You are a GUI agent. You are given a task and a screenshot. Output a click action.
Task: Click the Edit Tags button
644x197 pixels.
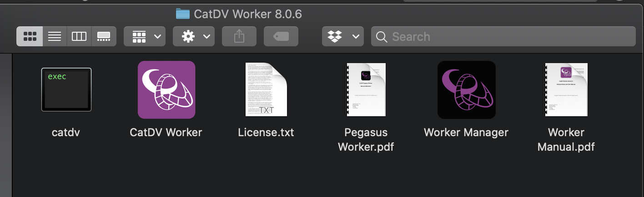281,36
